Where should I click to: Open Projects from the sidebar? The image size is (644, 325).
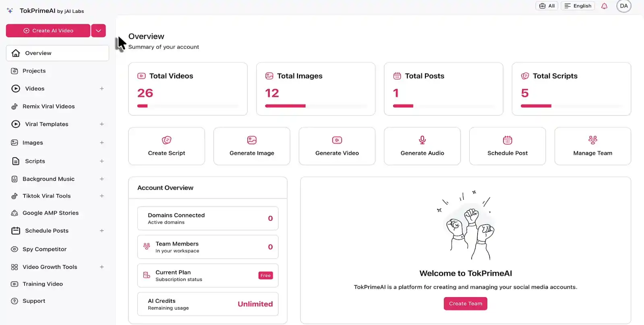pyautogui.click(x=34, y=71)
